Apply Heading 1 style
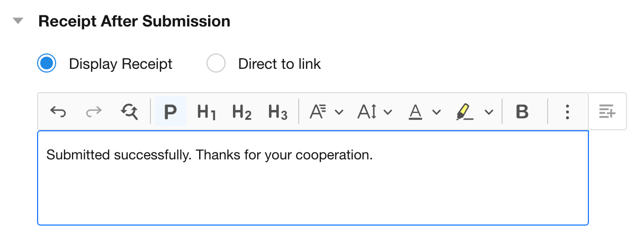This screenshot has width=644, height=251. pos(206,112)
